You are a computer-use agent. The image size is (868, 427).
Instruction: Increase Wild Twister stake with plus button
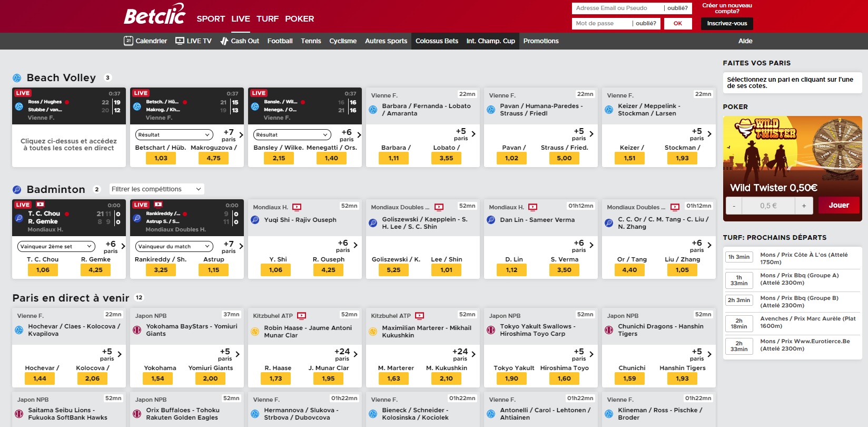tap(804, 206)
